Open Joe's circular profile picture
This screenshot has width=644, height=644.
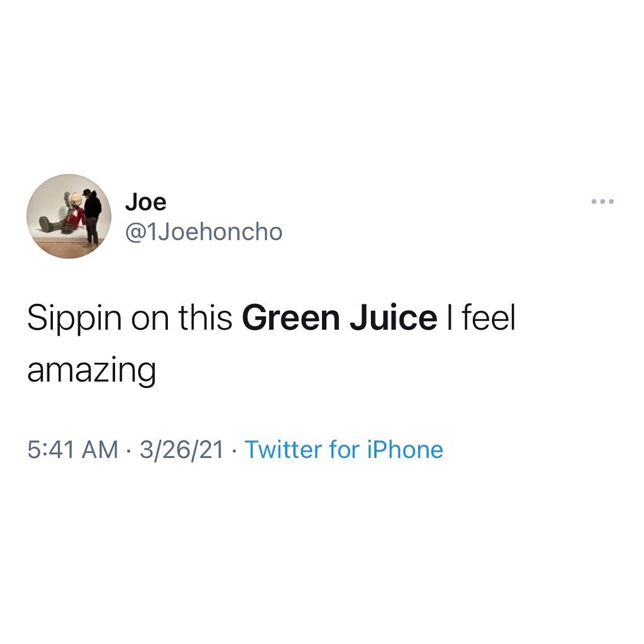pos(69,216)
